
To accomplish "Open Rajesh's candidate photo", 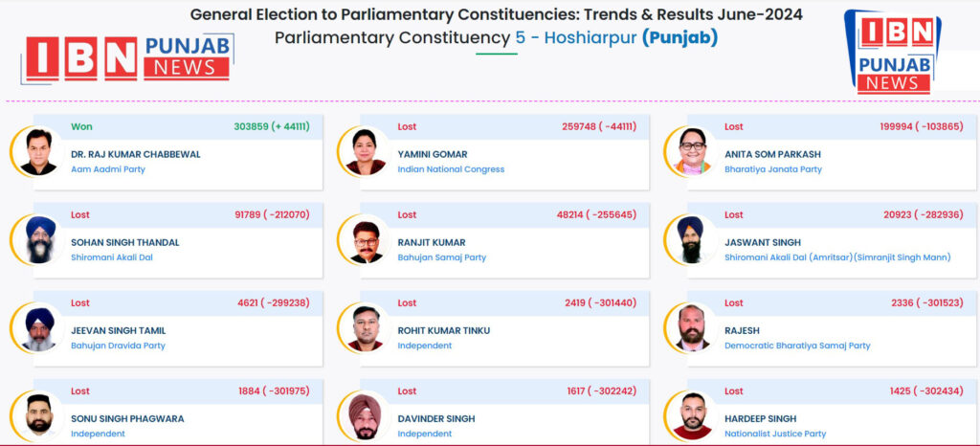I will [693, 328].
